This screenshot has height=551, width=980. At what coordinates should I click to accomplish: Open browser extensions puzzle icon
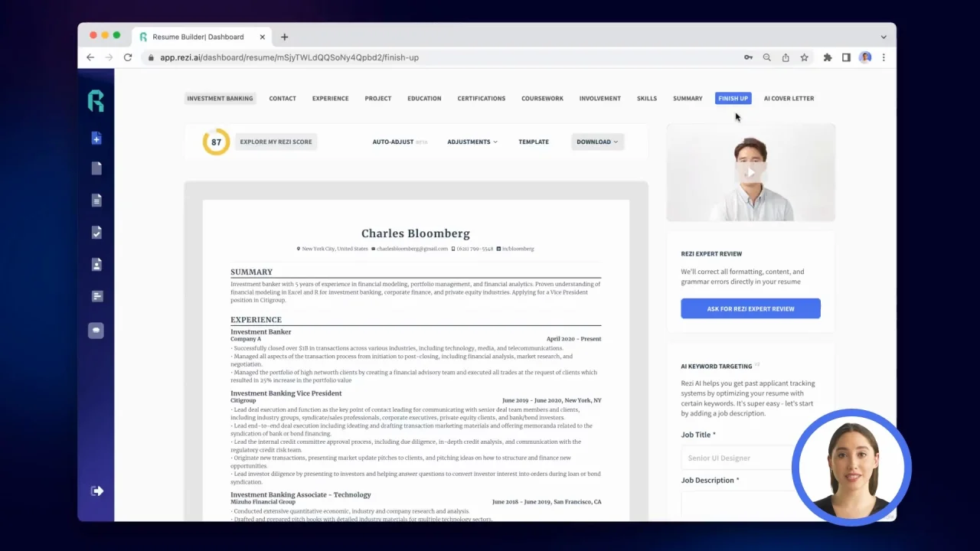click(828, 57)
